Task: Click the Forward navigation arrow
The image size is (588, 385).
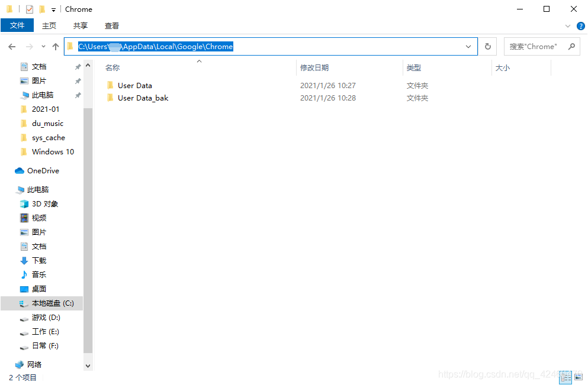Action: pos(29,47)
